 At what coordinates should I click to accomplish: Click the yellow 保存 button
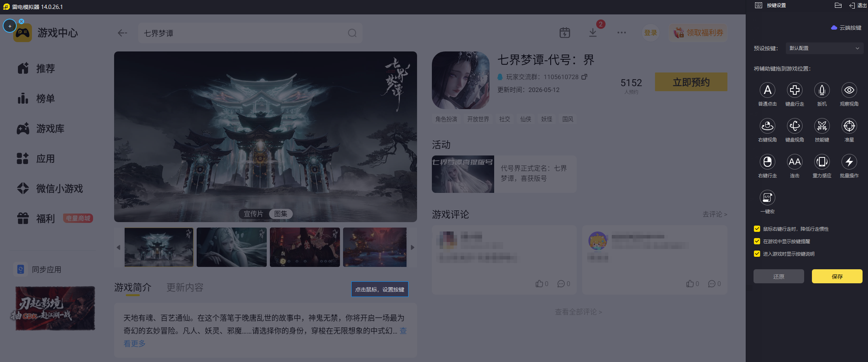(837, 276)
